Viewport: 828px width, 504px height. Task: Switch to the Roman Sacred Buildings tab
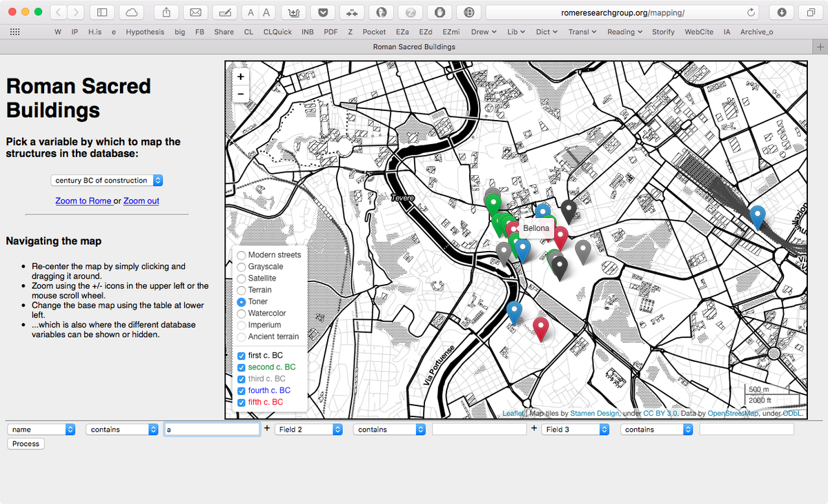click(413, 46)
